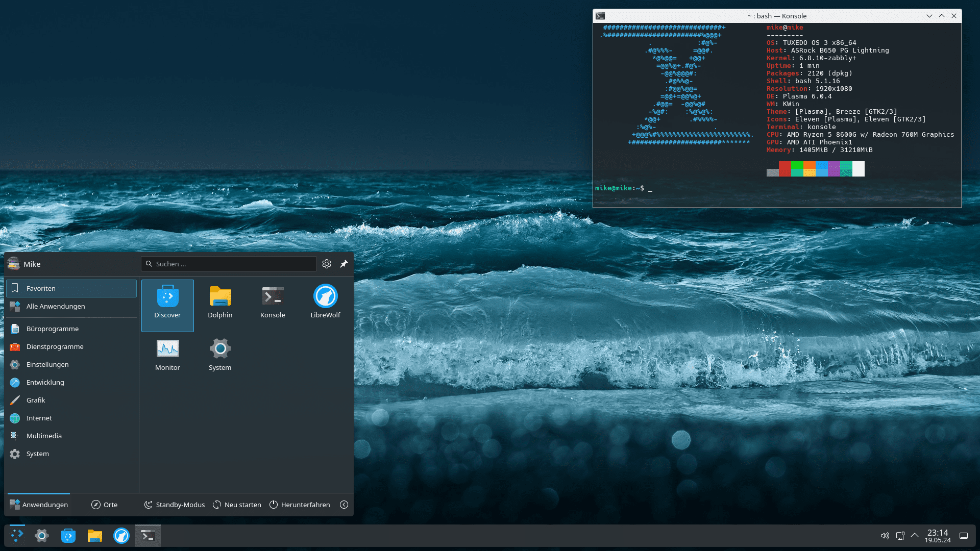Click the Standby-Modus button
Viewport: 980px width, 551px height.
[175, 505]
